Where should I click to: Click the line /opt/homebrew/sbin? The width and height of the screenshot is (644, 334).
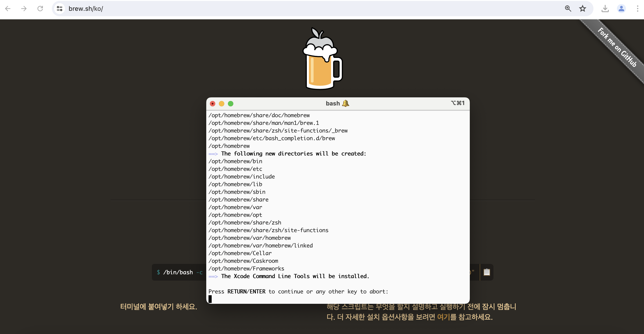(x=237, y=192)
